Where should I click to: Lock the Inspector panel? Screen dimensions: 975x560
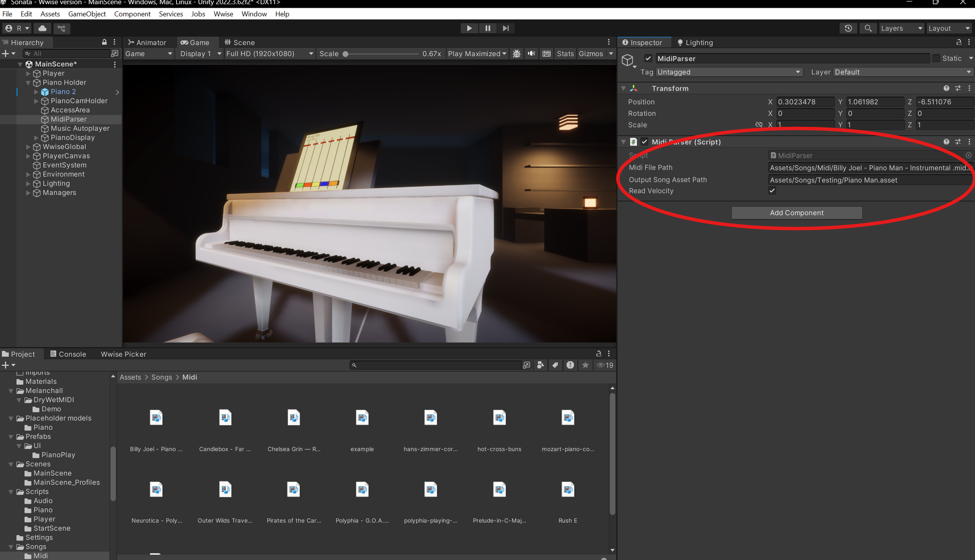[959, 42]
